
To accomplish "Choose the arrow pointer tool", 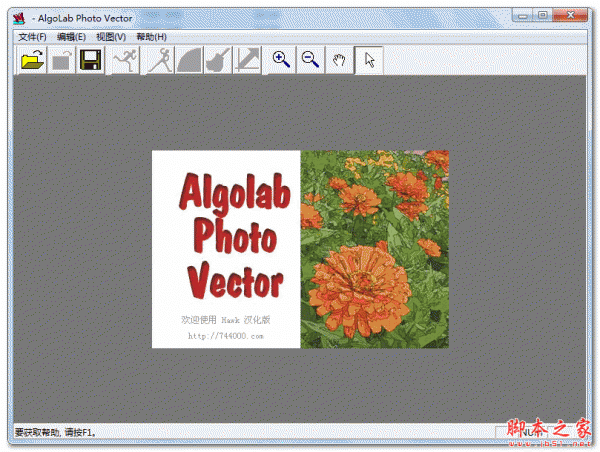I will click(x=369, y=60).
